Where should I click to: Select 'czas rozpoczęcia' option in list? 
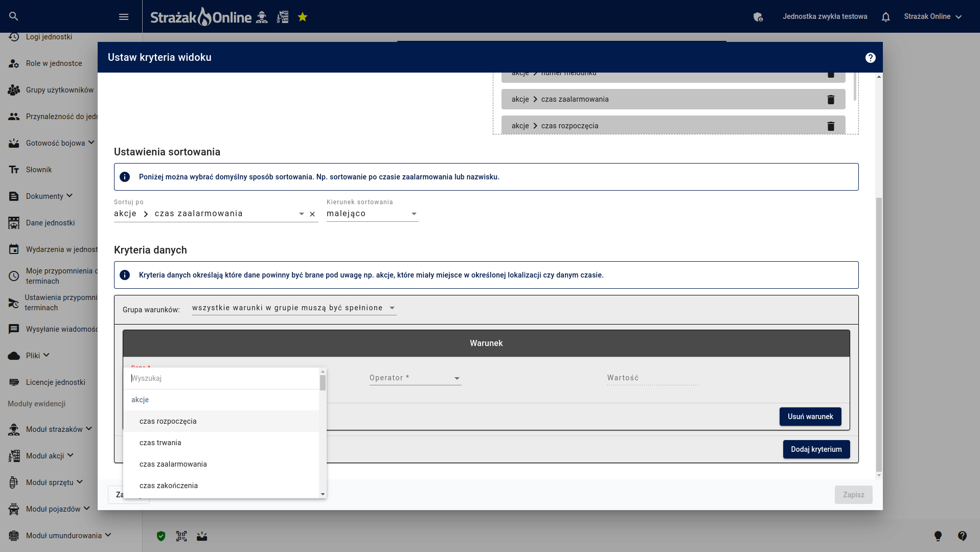coord(221,421)
